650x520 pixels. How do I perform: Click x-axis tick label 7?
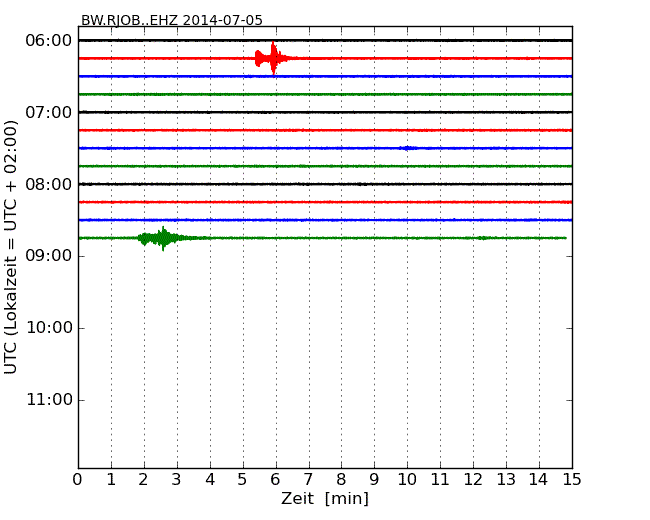[x=308, y=480]
